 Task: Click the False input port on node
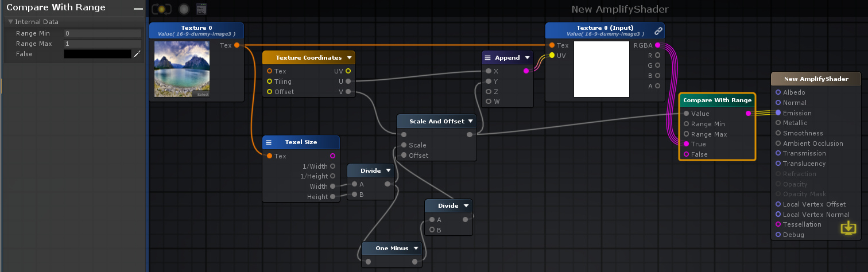tap(686, 154)
